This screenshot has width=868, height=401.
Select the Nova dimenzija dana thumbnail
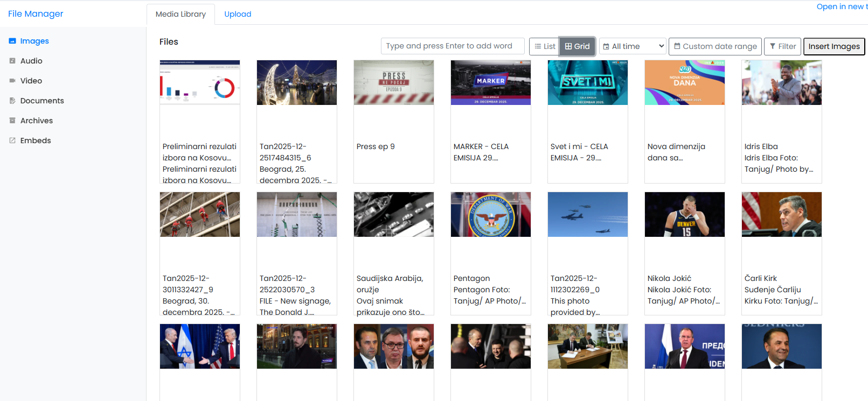tap(685, 82)
